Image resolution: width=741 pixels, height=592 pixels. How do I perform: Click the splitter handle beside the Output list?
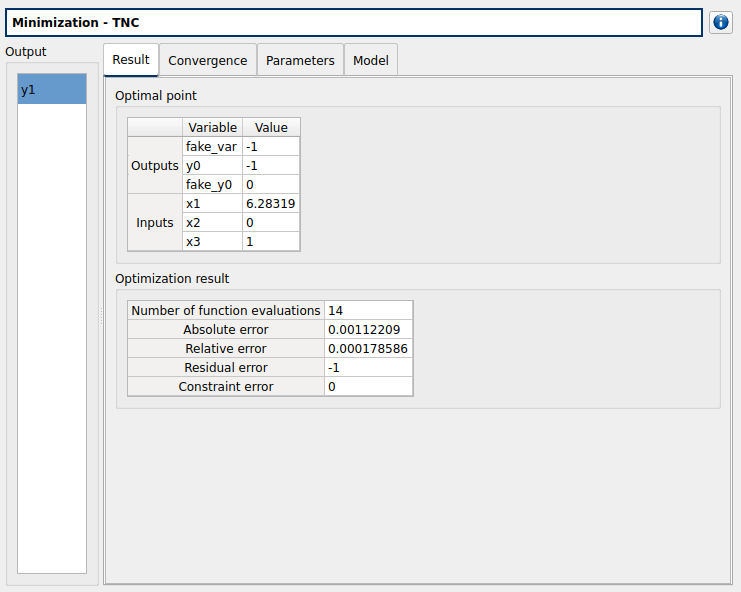pyautogui.click(x=100, y=317)
